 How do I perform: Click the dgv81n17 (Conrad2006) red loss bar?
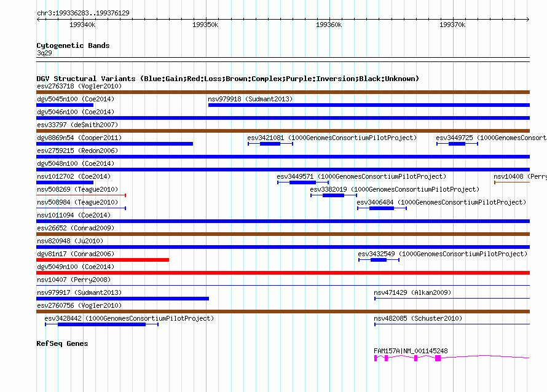pyautogui.click(x=103, y=260)
